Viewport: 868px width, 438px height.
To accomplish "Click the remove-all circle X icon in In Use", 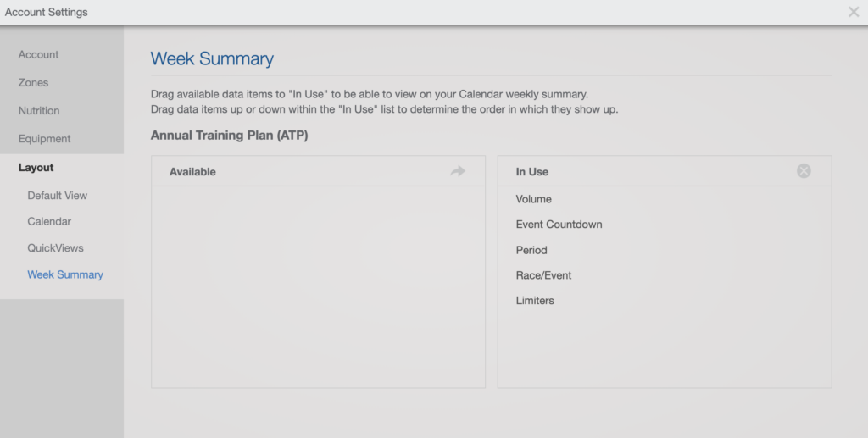I will [804, 171].
